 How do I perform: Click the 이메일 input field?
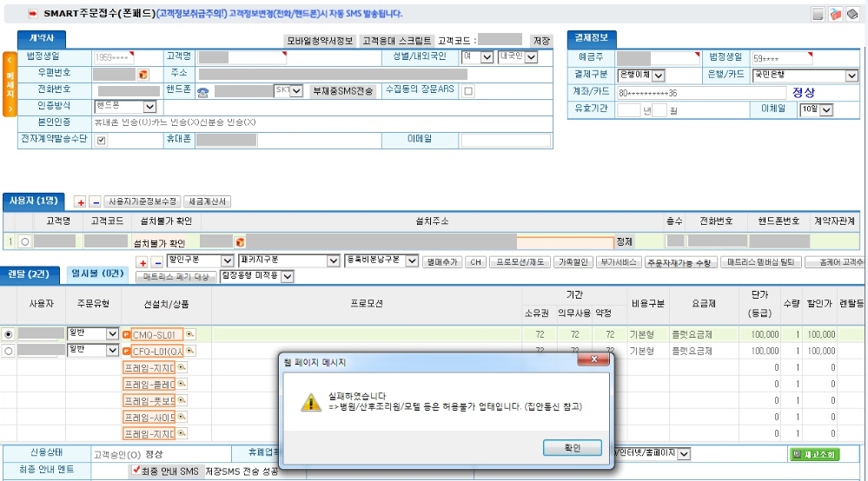coord(506,141)
